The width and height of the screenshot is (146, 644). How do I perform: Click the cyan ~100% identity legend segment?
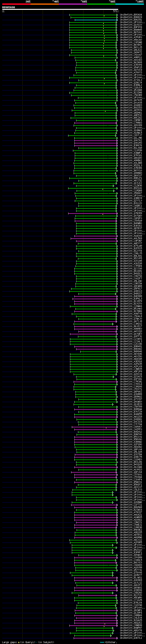130,4
